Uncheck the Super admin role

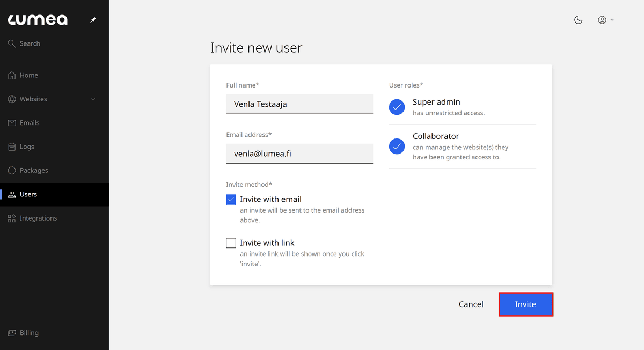click(x=397, y=107)
